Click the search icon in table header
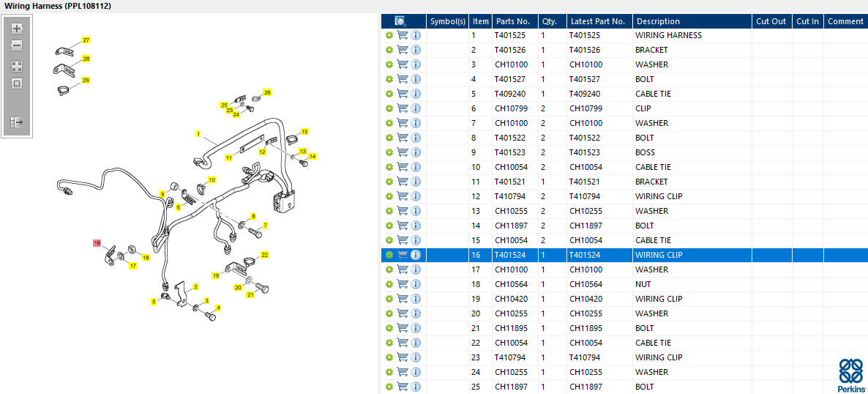 (400, 21)
